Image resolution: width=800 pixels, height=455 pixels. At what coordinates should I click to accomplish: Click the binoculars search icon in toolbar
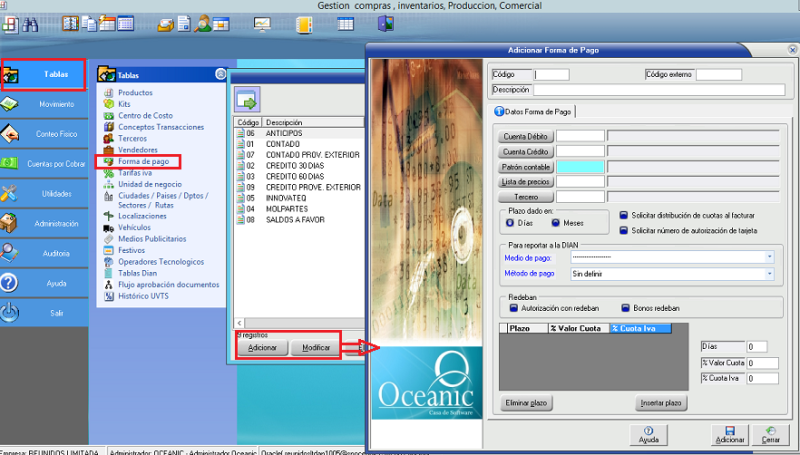tap(29, 23)
